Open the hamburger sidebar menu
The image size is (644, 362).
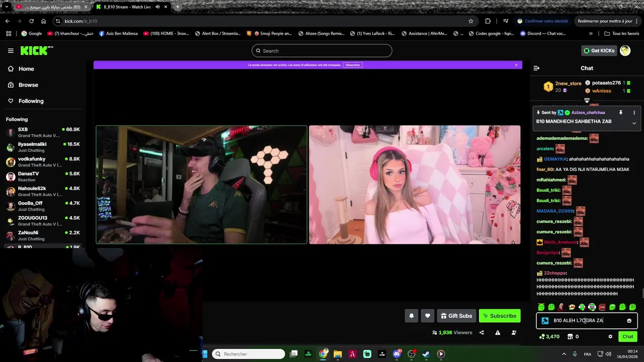pos(11,51)
